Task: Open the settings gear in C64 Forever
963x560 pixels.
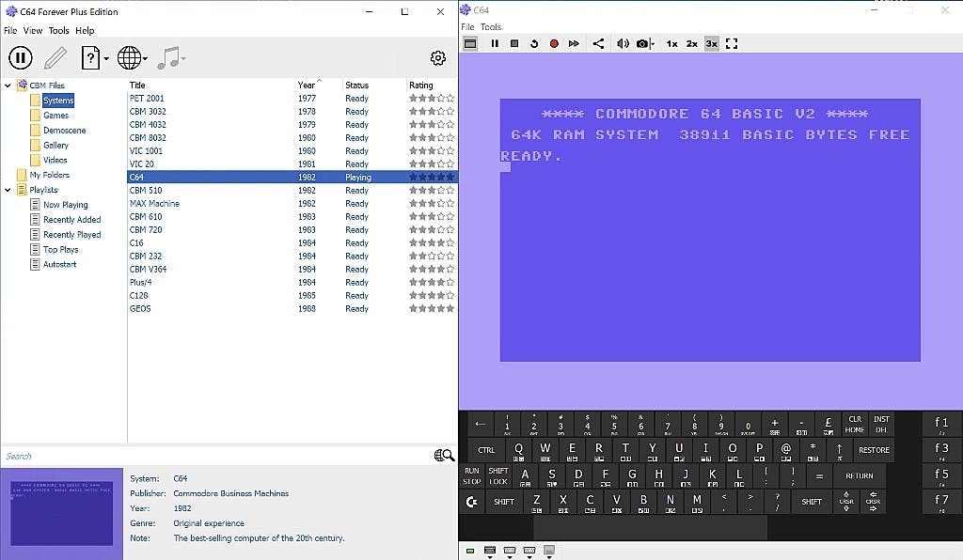Action: point(438,58)
